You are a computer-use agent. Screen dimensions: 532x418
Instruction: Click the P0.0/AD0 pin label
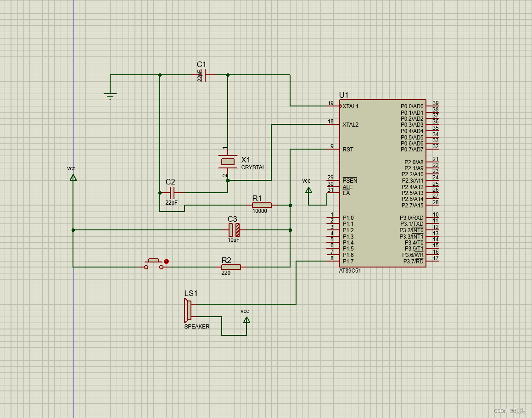pyautogui.click(x=412, y=106)
